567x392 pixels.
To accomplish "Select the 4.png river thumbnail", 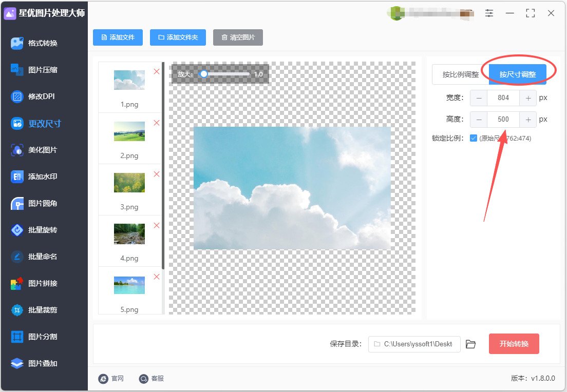I will coord(129,234).
